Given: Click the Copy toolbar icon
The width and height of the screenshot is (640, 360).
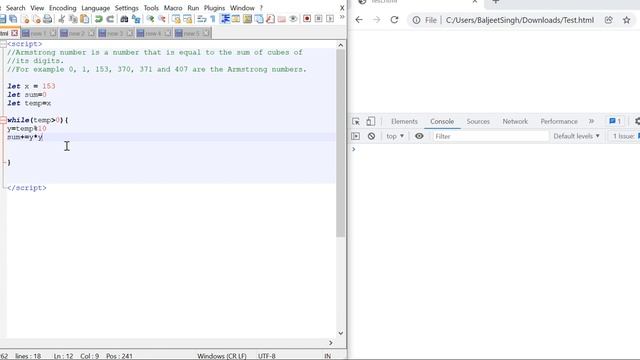Looking at the screenshot, I should pos(73,19).
